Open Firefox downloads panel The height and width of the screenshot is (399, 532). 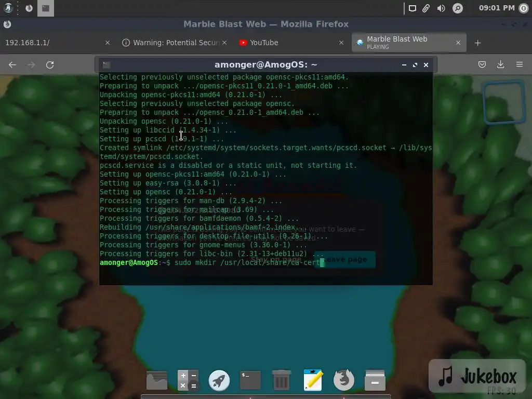click(500, 64)
